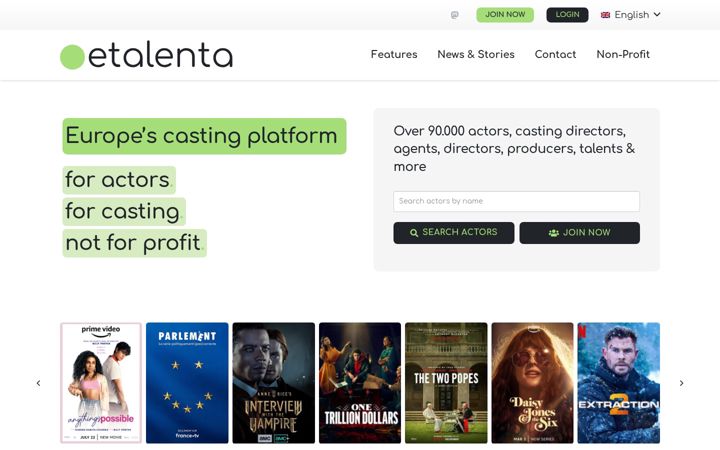Focus the Search actors by name field
The height and width of the screenshot is (450, 720).
point(516,201)
